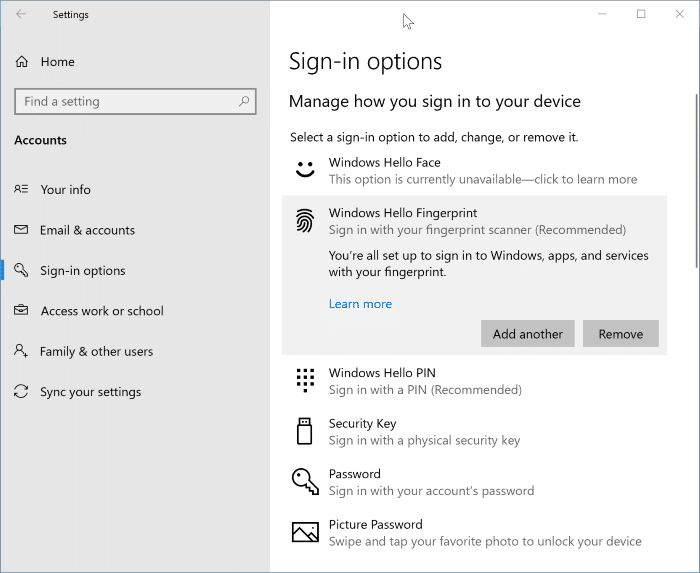The width and height of the screenshot is (700, 573).
Task: Click the fingerprint icon
Action: [305, 220]
